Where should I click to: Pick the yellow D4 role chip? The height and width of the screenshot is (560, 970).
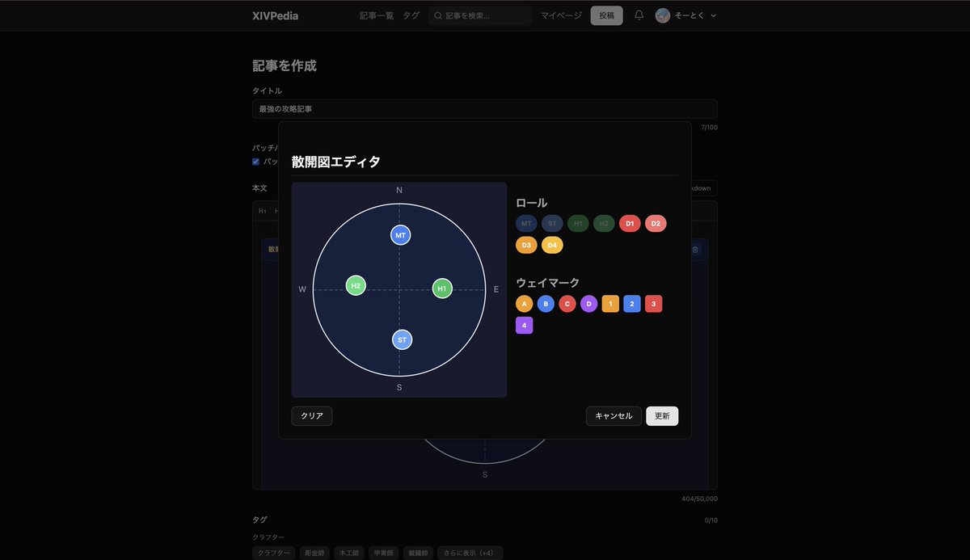click(552, 245)
